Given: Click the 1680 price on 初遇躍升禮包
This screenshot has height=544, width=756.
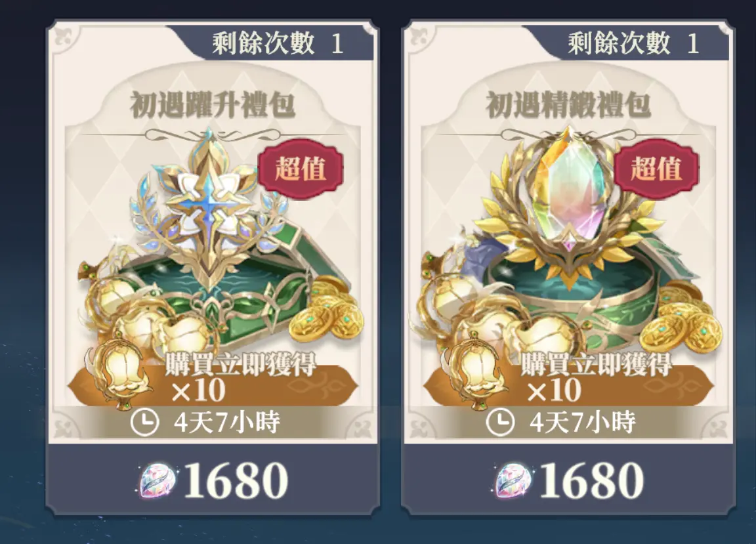Looking at the screenshot, I should tap(236, 480).
